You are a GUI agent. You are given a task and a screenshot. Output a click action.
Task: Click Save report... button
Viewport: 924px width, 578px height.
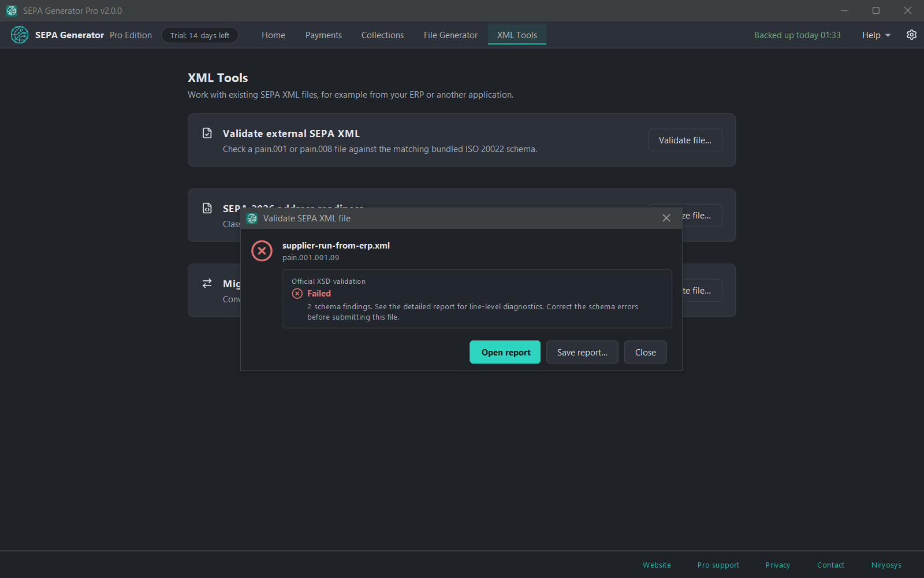(582, 352)
